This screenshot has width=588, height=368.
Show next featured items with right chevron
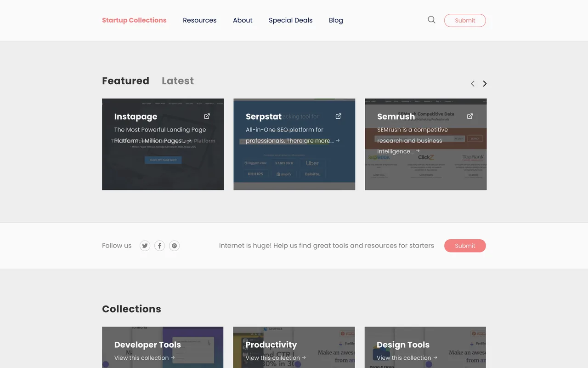click(x=485, y=84)
